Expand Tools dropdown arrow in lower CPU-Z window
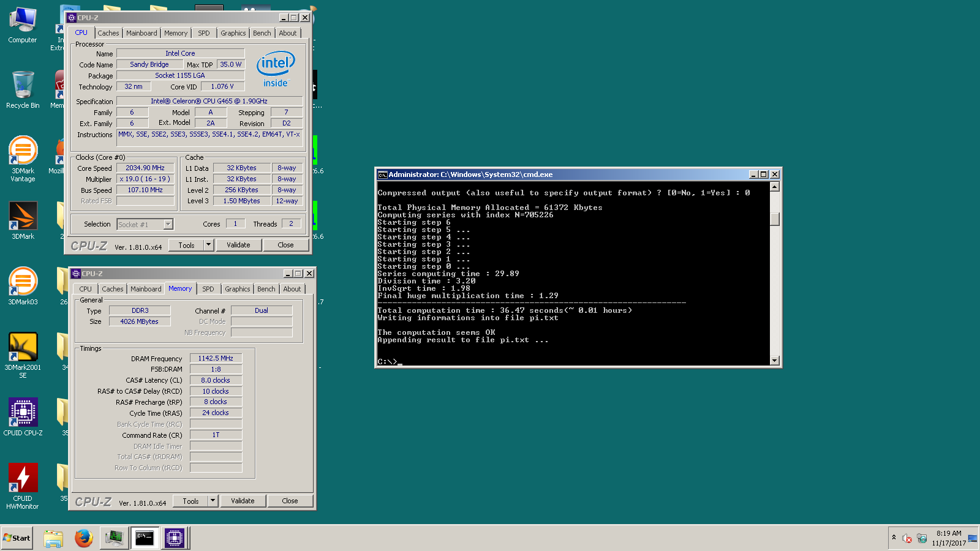The height and width of the screenshot is (551, 980). coord(213,501)
